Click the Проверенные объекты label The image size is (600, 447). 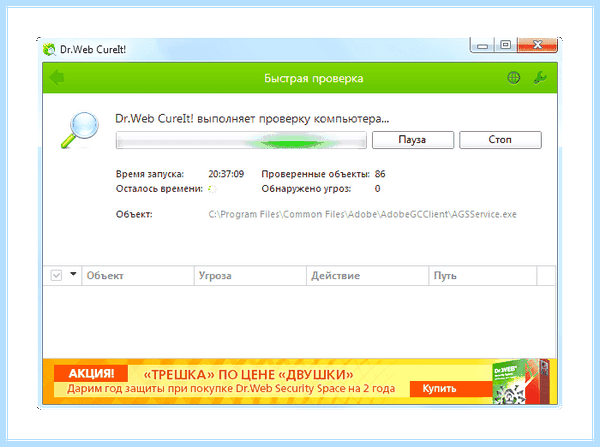click(316, 174)
